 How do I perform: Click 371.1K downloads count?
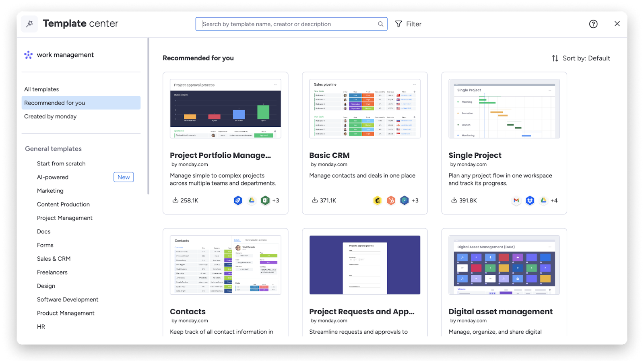[328, 200]
